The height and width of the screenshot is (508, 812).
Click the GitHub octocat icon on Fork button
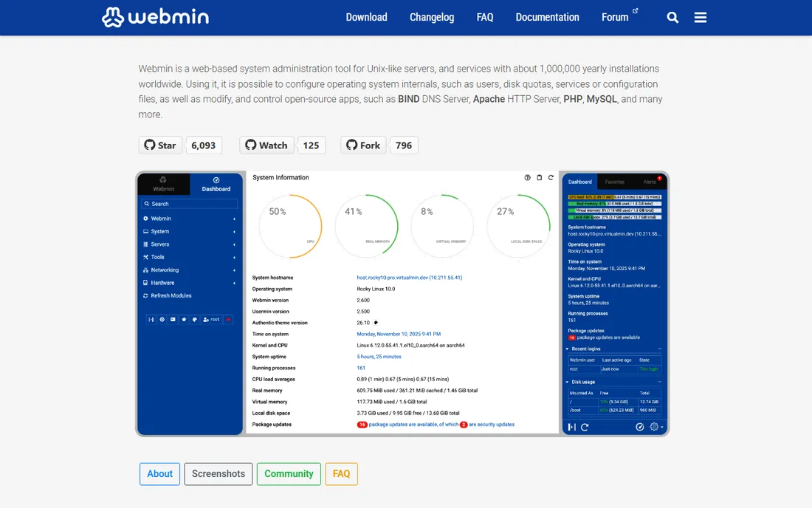tap(351, 145)
